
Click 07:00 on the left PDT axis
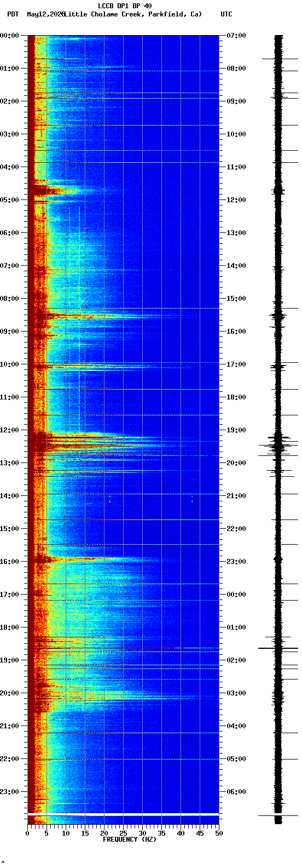click(10, 266)
